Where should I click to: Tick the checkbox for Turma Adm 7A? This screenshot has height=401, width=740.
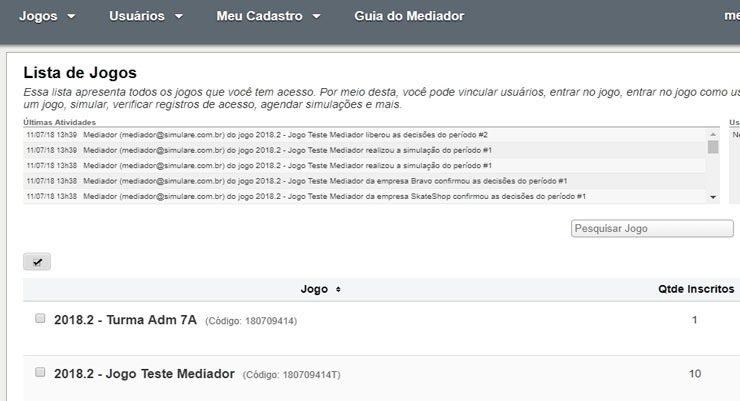coord(40,319)
